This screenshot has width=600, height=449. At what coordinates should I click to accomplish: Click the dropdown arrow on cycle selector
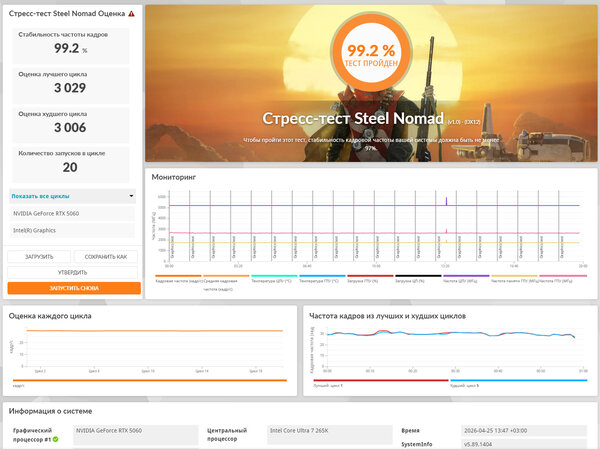131,196
